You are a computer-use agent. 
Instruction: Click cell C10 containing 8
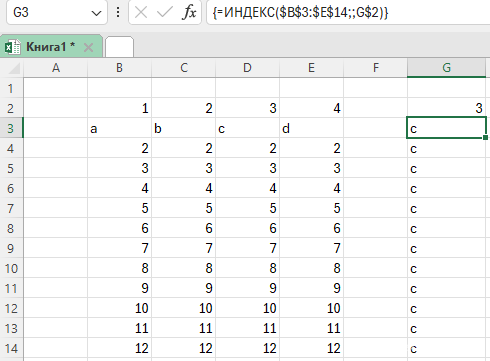184,268
